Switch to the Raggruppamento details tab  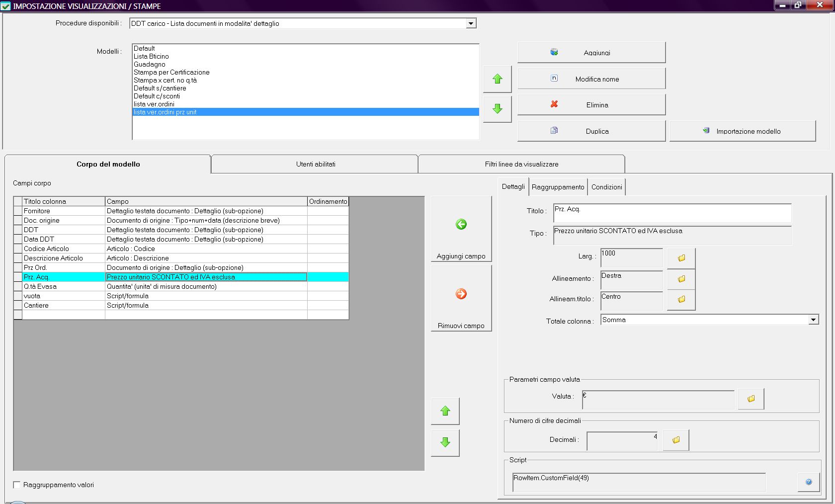(x=558, y=187)
